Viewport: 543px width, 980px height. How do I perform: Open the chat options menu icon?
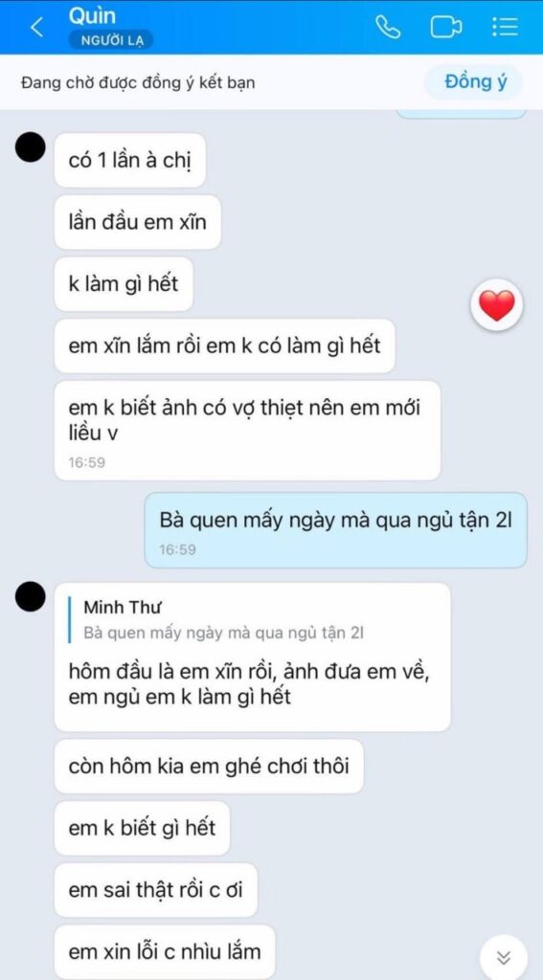coord(504,26)
